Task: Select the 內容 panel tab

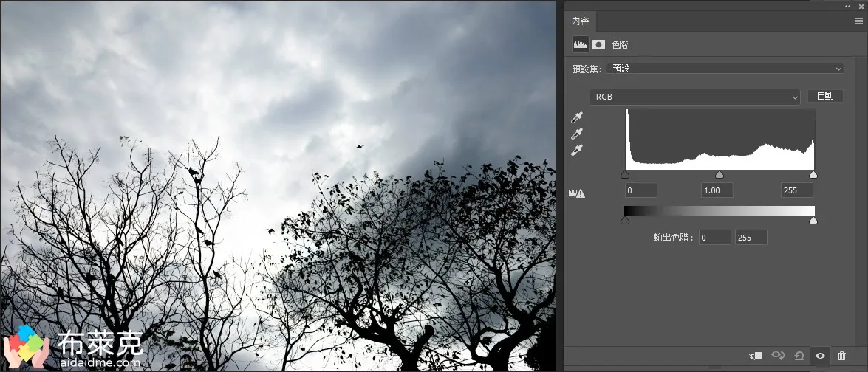Action: click(x=581, y=21)
